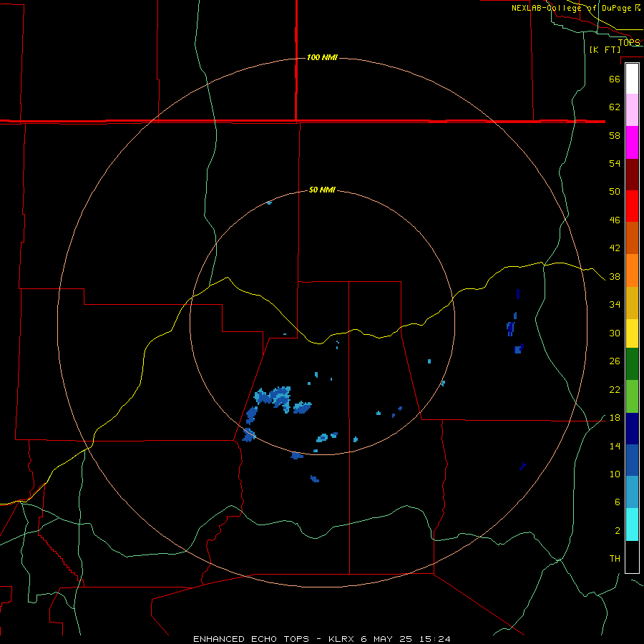
Task: Select the light green 26 kft swatch
Action: [x=632, y=396]
